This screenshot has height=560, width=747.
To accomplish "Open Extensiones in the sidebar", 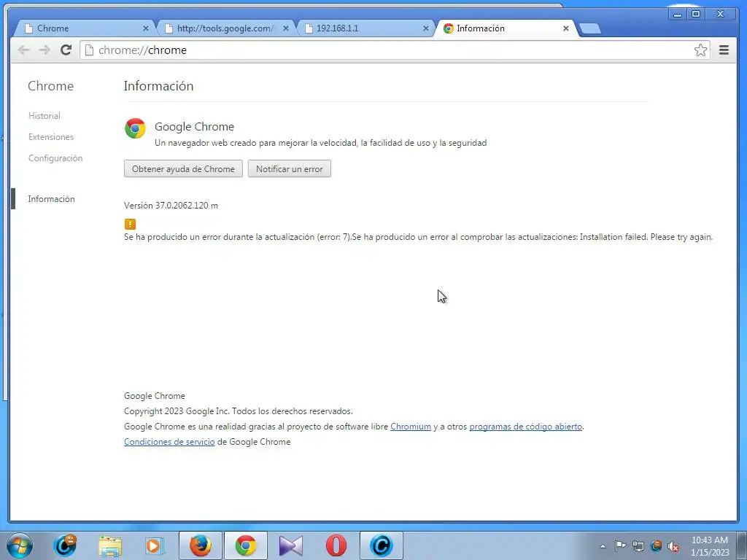I will pos(51,137).
